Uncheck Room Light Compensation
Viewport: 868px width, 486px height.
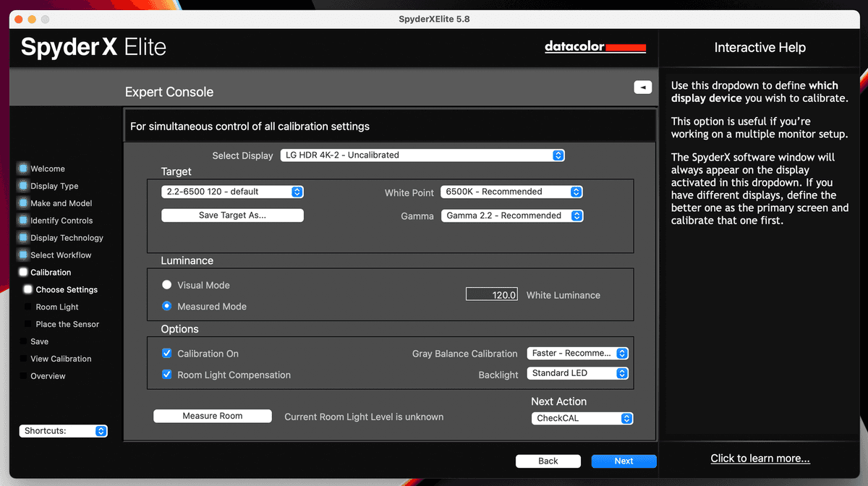[167, 375]
